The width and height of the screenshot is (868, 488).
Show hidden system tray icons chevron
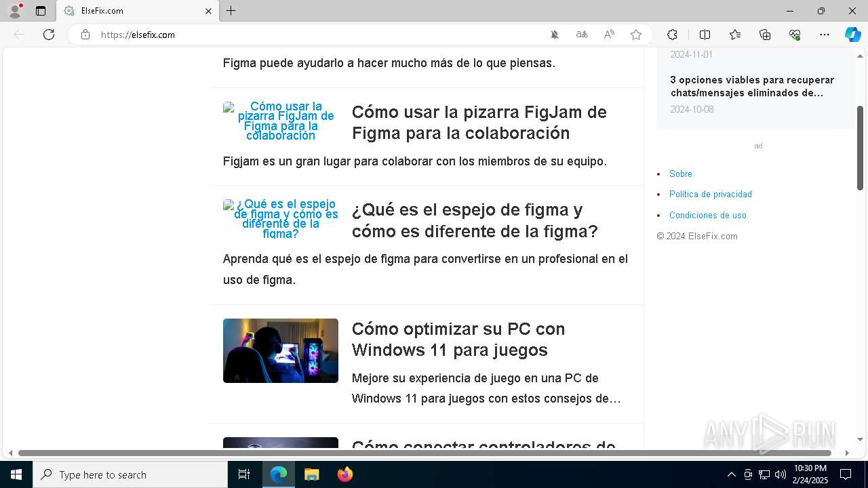[x=731, y=474]
